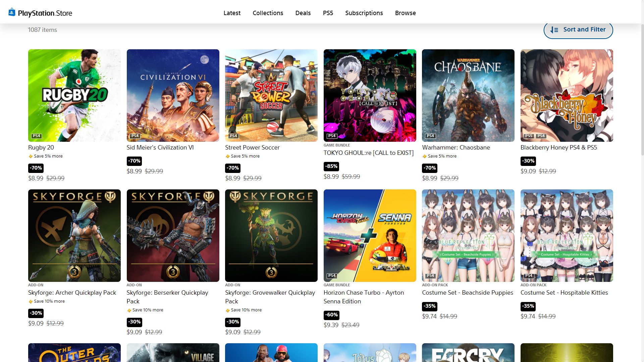Open the Browse menu

click(x=405, y=13)
